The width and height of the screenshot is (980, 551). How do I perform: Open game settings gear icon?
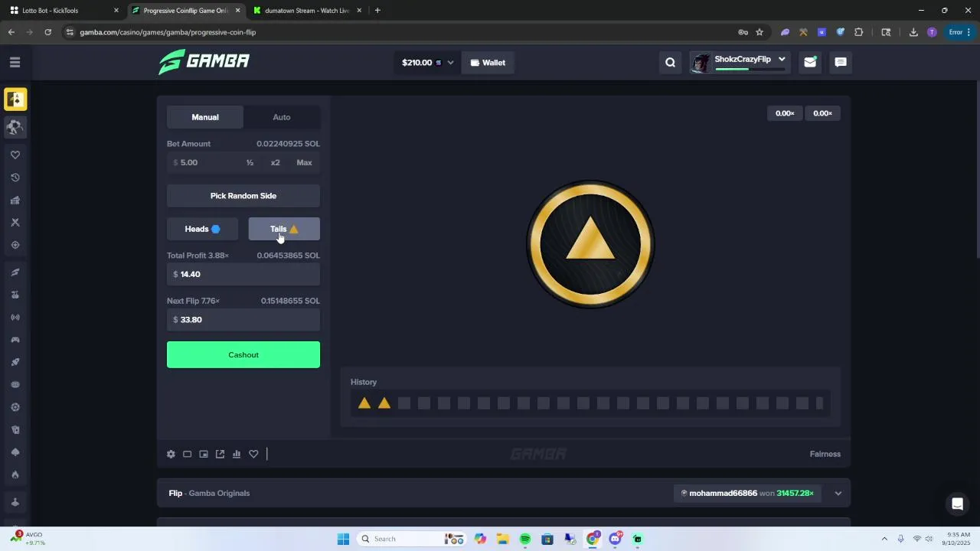point(171,454)
